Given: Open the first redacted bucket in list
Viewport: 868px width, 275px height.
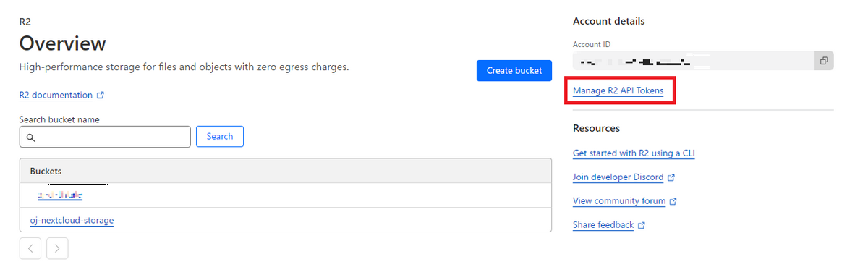Looking at the screenshot, I should coord(61,195).
